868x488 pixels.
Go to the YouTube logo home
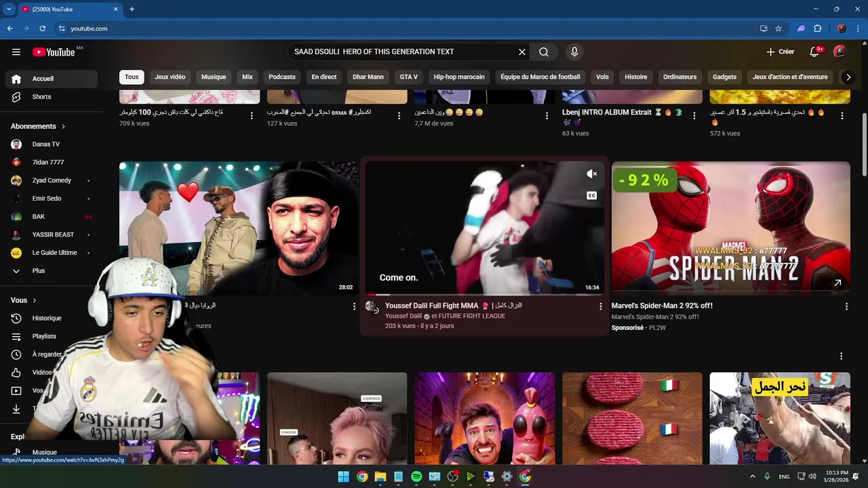coord(54,52)
